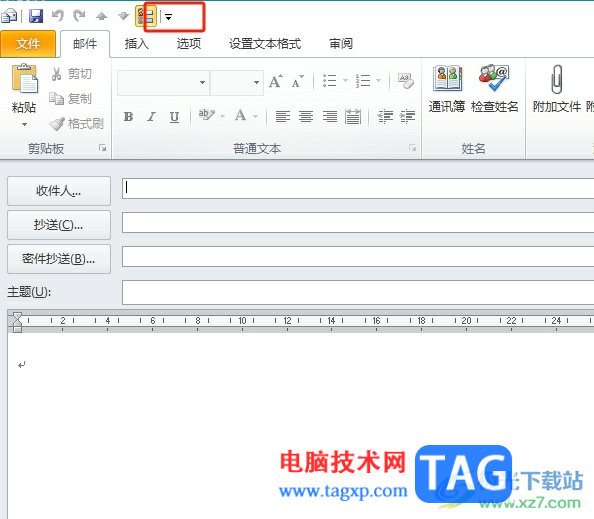Open the Customize Quick Access Toolbar dropdown

[169, 17]
